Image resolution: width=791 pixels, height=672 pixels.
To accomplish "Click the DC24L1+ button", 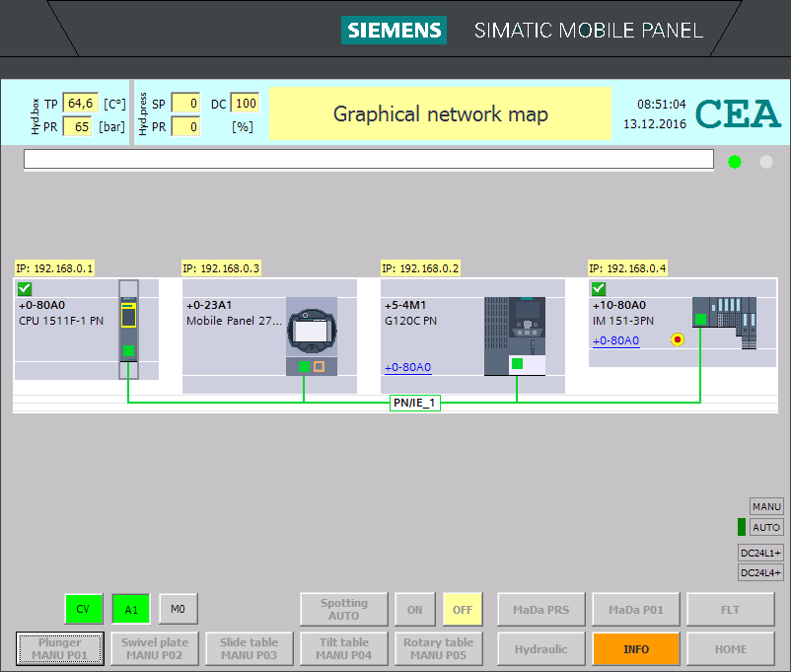I will click(760, 553).
